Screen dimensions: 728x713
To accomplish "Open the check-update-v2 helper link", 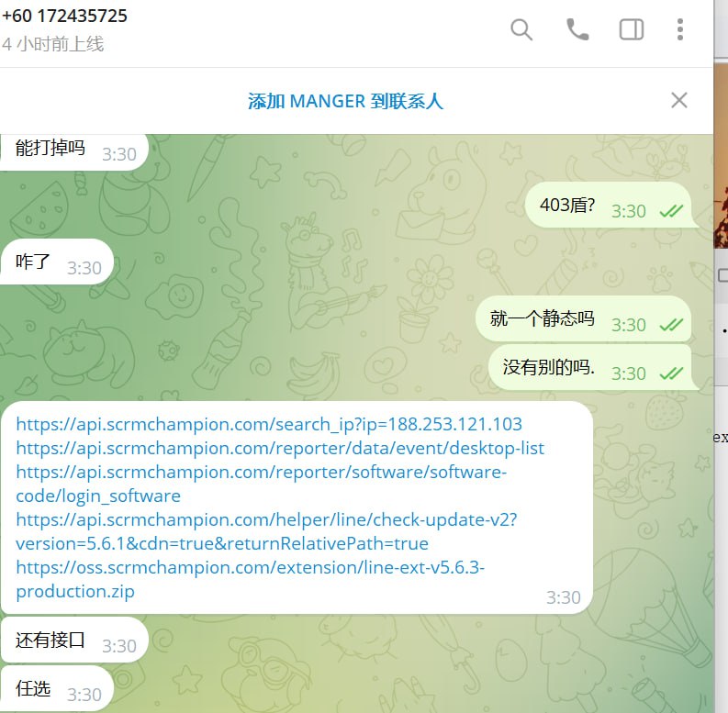I will [266, 532].
